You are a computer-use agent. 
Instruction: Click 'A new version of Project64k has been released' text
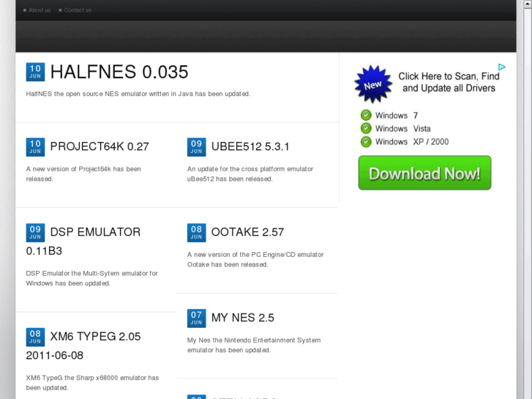pos(83,174)
